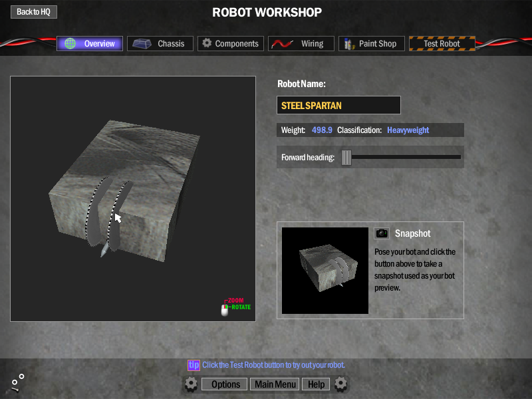Viewport: 532px width, 399px height.
Task: Click the tip badge at the bottom
Action: pyautogui.click(x=194, y=365)
